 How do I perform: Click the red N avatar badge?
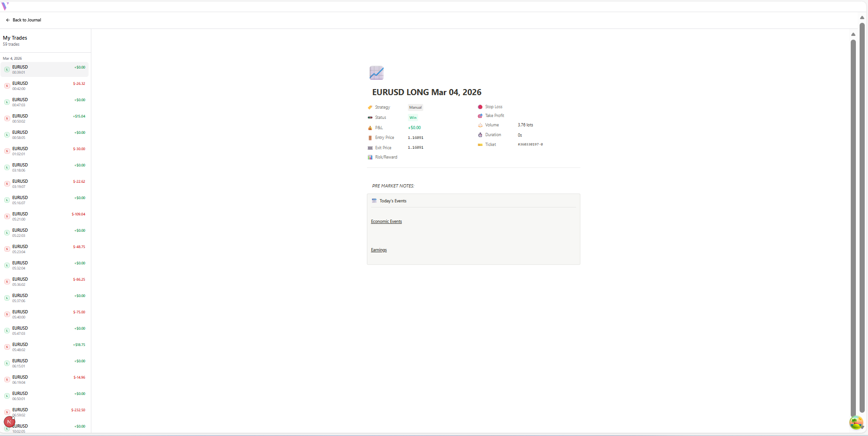(9, 422)
